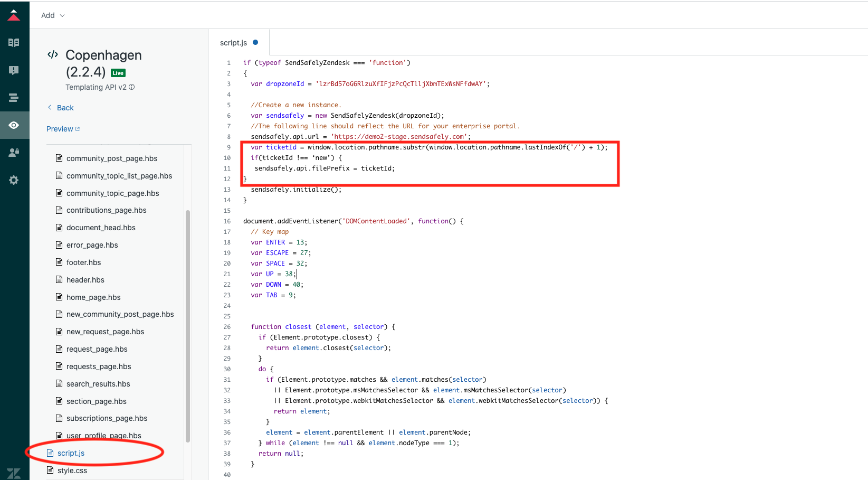The width and height of the screenshot is (868, 480).
Task: Select the customize design eye icon
Action: 14,125
